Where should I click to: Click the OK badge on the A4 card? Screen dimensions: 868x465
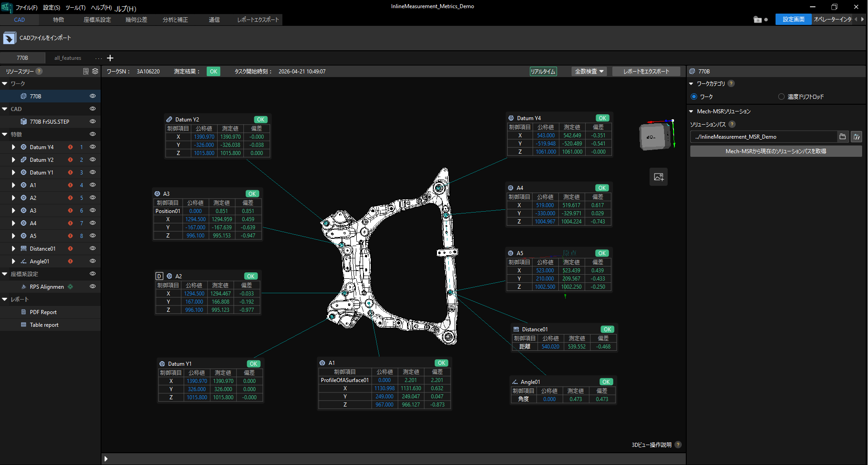point(602,188)
